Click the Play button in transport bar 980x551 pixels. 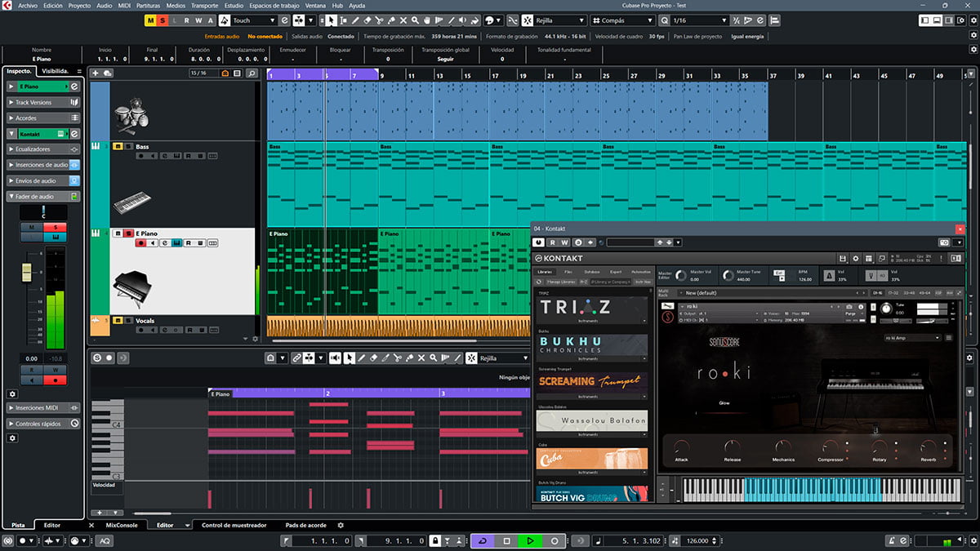coord(530,540)
